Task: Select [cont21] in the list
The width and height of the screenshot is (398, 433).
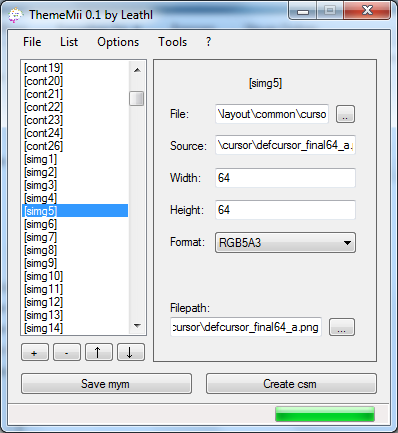Action: click(x=75, y=94)
